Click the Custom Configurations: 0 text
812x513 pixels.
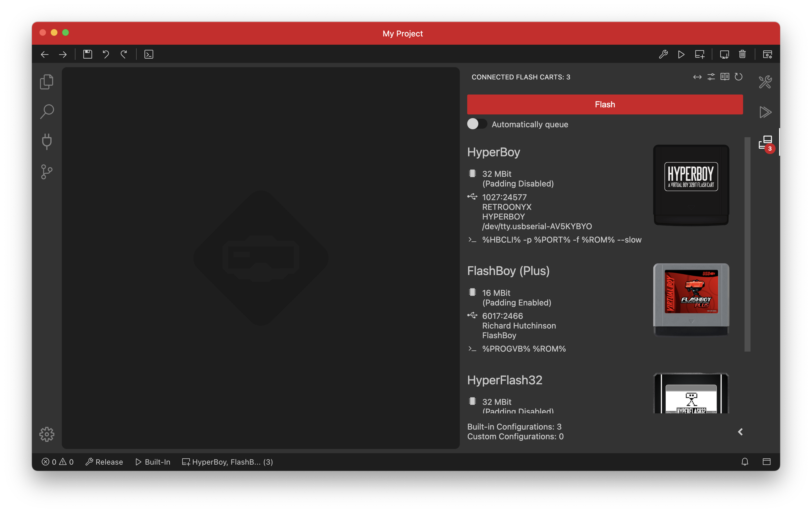(516, 436)
